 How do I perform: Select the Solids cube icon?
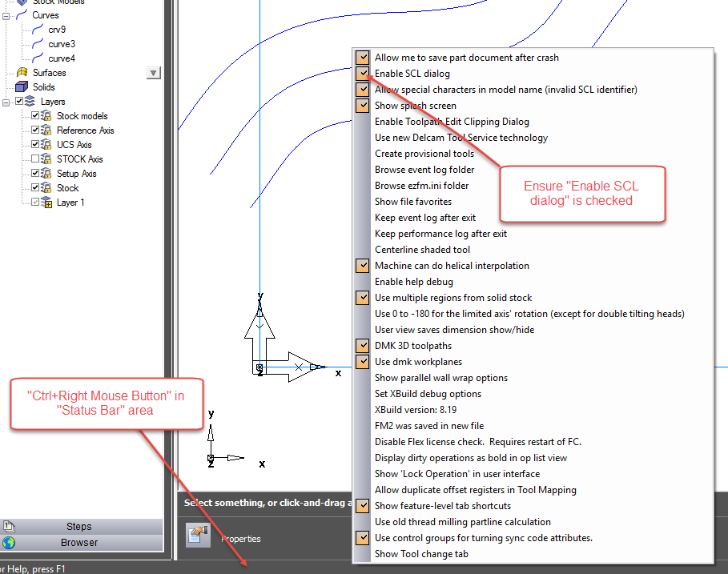click(x=22, y=86)
